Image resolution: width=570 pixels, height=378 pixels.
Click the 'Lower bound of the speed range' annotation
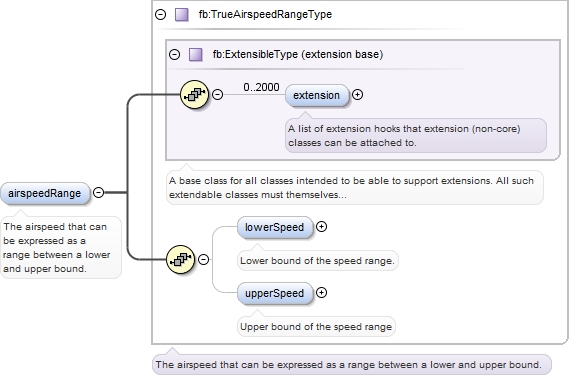click(x=317, y=261)
